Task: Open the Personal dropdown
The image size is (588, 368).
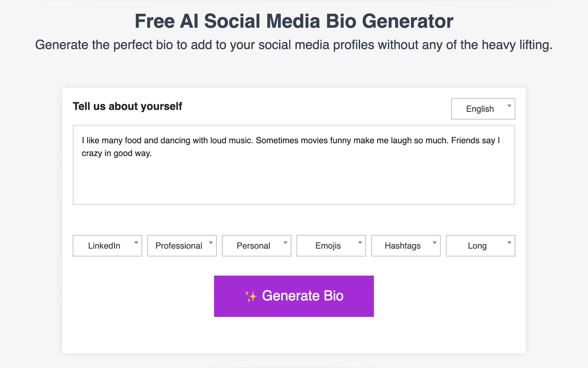Action: click(x=256, y=246)
